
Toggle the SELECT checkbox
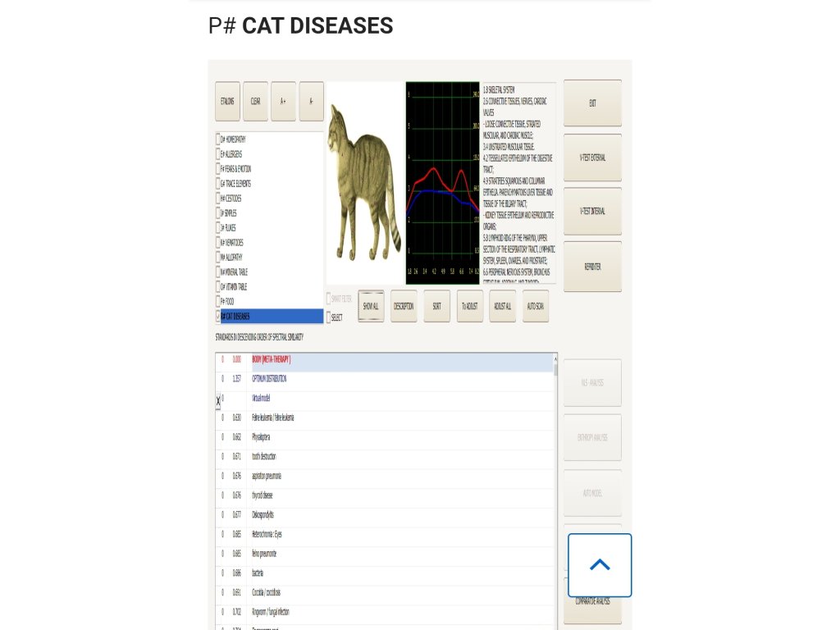[x=328, y=317]
